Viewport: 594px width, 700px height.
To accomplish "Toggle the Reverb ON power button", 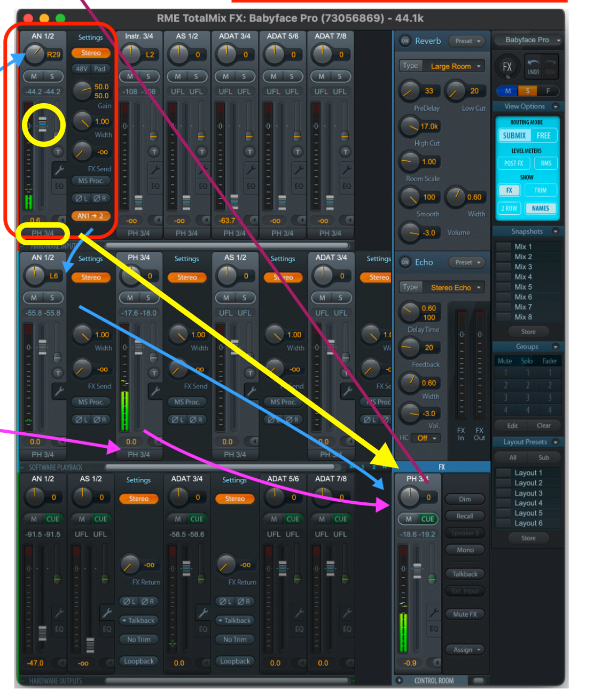I will pos(405,41).
